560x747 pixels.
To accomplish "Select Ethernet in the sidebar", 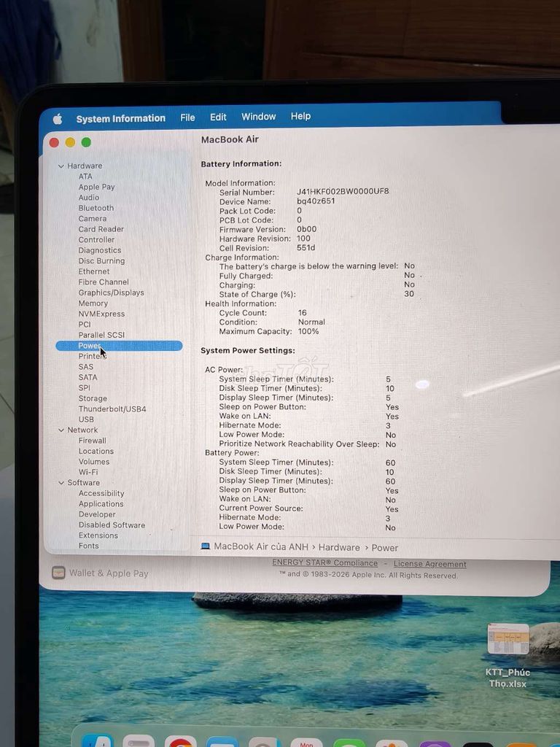I will coord(94,271).
